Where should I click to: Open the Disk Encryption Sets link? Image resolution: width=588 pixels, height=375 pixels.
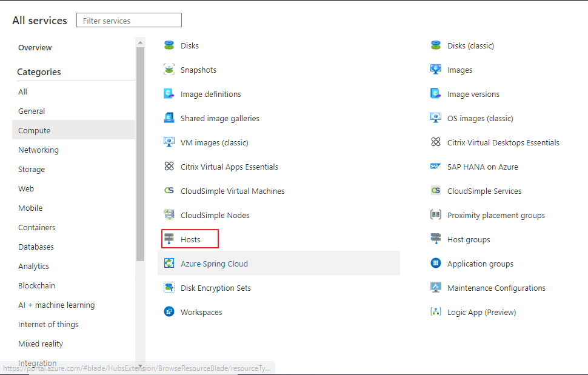(216, 288)
